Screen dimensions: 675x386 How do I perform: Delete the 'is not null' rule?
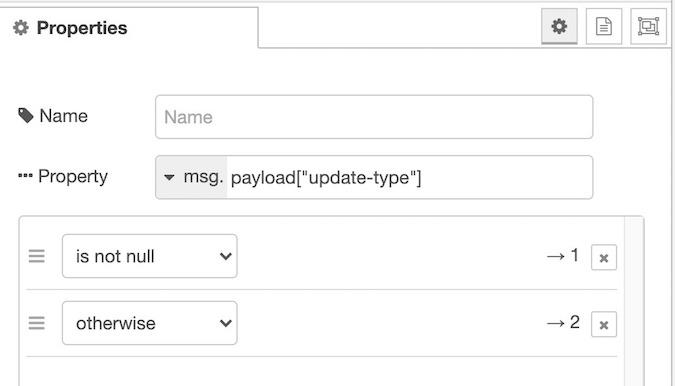pyautogui.click(x=604, y=257)
